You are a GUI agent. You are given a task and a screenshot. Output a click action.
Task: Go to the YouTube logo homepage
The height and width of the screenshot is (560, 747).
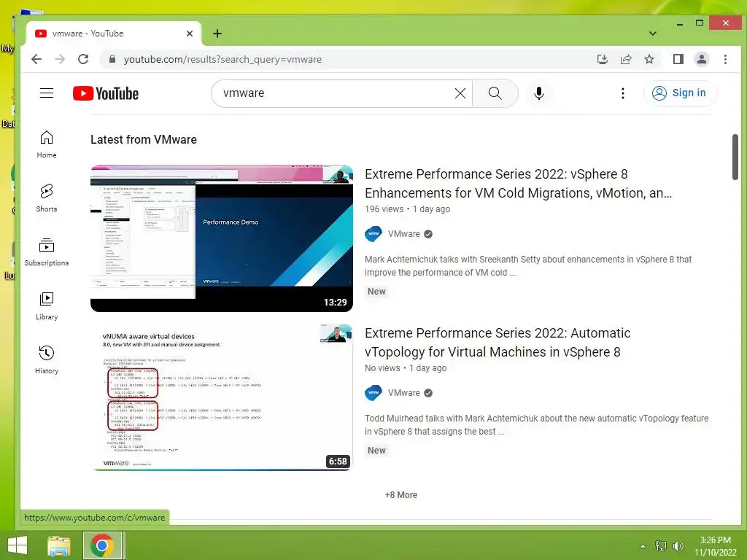pyautogui.click(x=106, y=93)
